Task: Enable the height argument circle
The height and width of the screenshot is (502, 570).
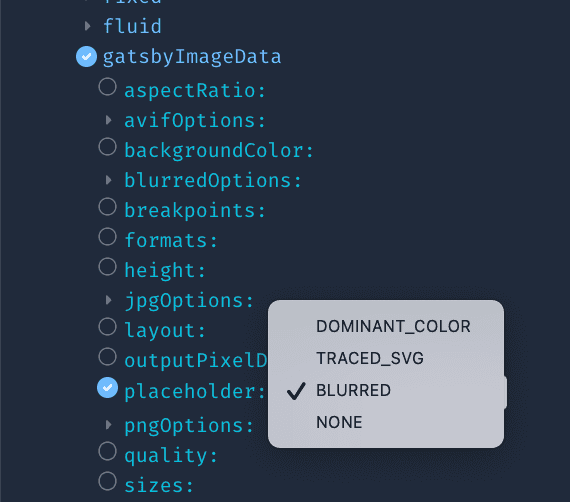Action: click(x=108, y=267)
